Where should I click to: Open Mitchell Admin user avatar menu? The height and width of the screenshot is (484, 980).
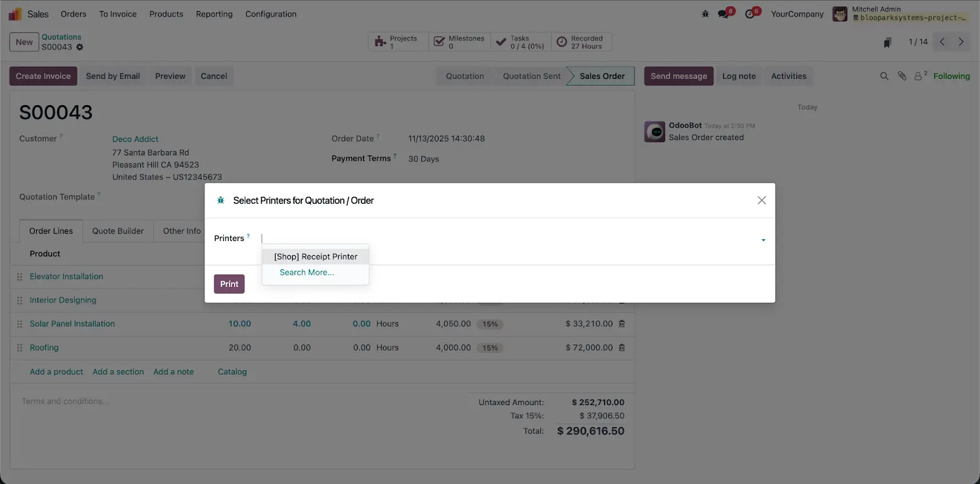pyautogui.click(x=840, y=13)
